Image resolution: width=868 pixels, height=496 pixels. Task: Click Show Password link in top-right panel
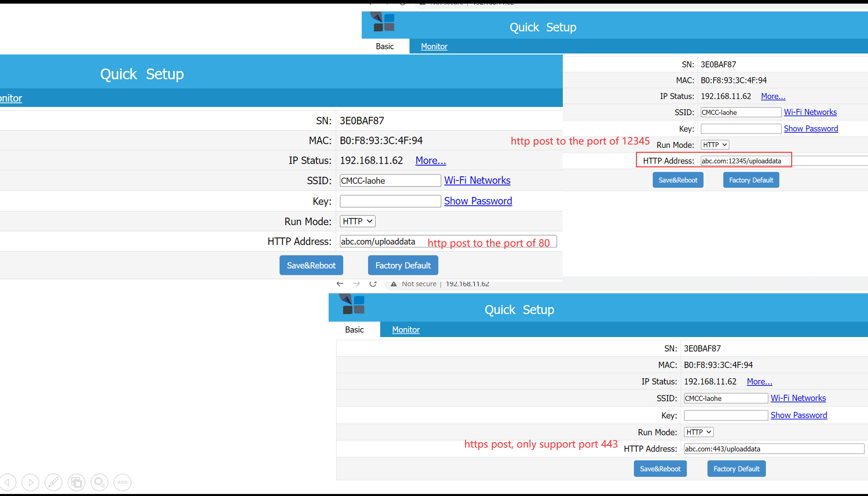[x=811, y=128]
